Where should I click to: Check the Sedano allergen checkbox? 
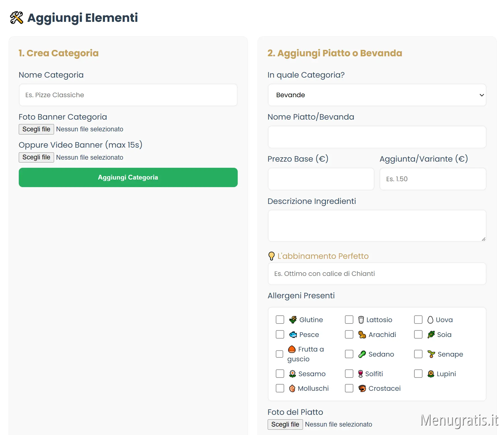(349, 354)
